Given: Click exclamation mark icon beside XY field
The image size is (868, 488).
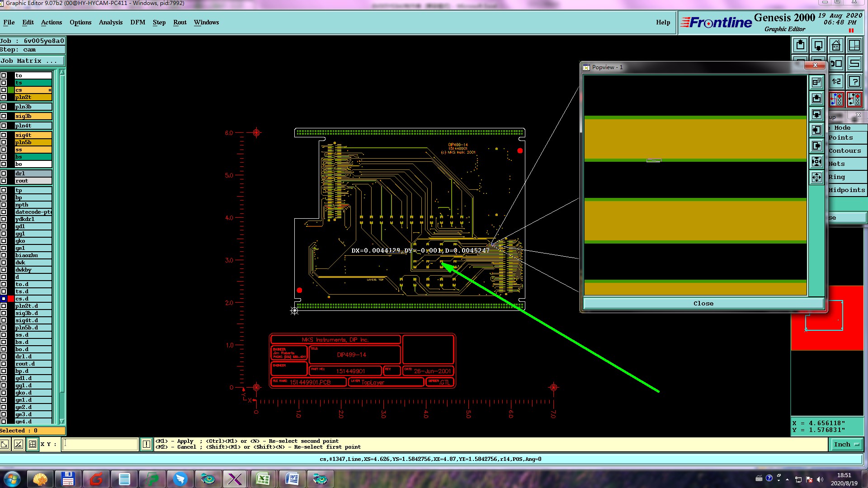Looking at the screenshot, I should (x=146, y=444).
